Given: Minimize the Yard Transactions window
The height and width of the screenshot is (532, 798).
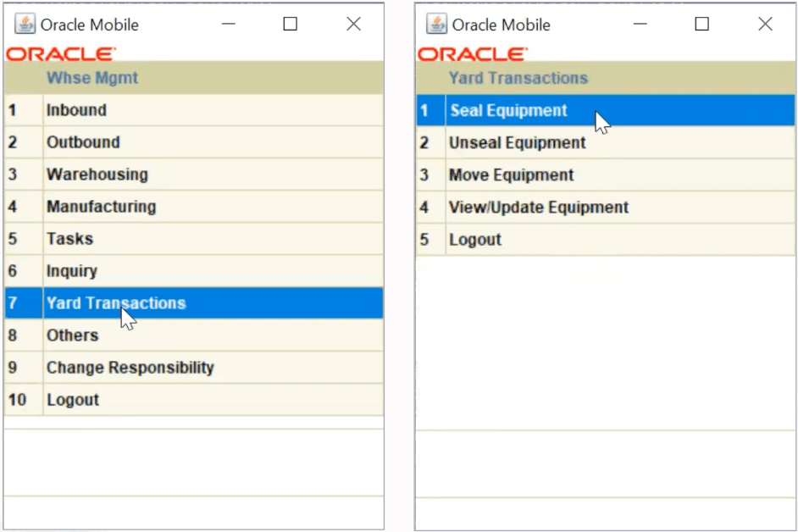Looking at the screenshot, I should (640, 24).
